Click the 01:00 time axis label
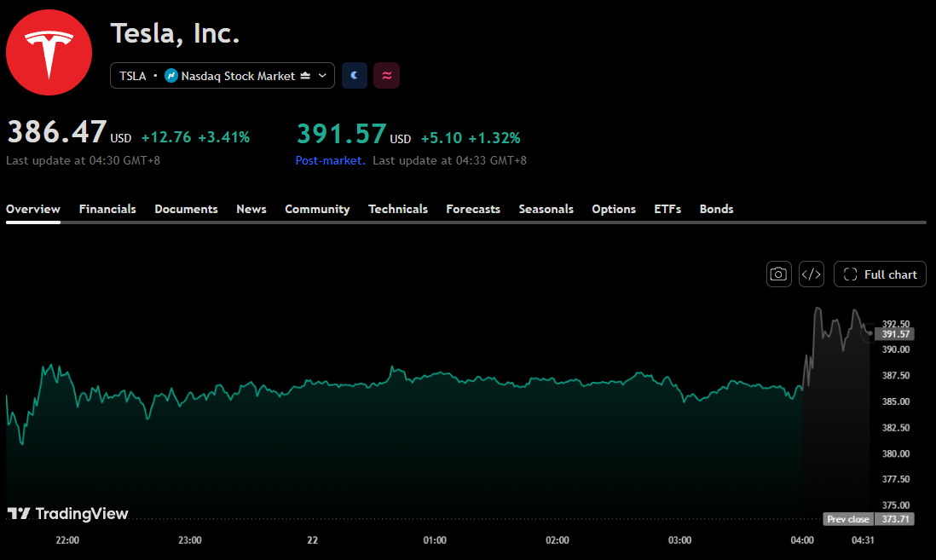The width and height of the screenshot is (936, 560). point(435,540)
